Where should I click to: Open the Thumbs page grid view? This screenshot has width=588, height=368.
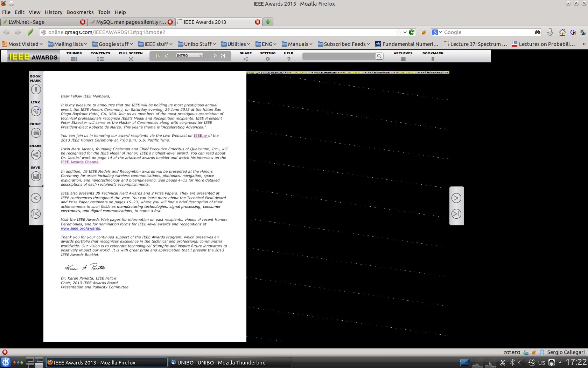(x=74, y=56)
